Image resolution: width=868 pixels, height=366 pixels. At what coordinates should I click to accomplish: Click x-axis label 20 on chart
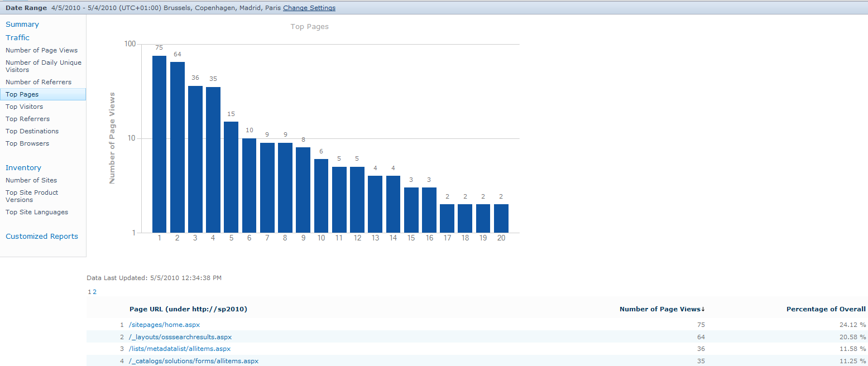(501, 238)
